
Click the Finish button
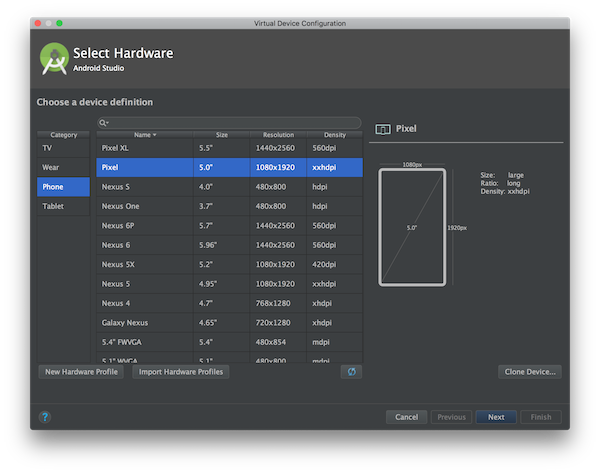tap(541, 417)
